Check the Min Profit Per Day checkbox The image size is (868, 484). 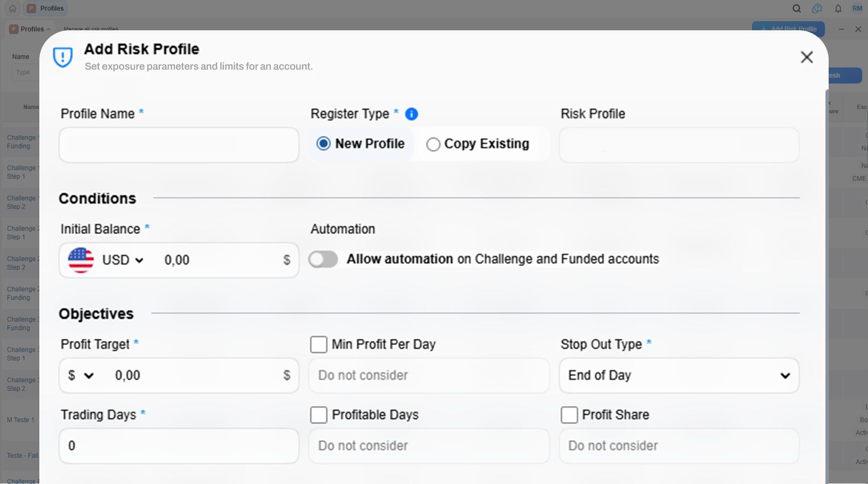(x=319, y=345)
